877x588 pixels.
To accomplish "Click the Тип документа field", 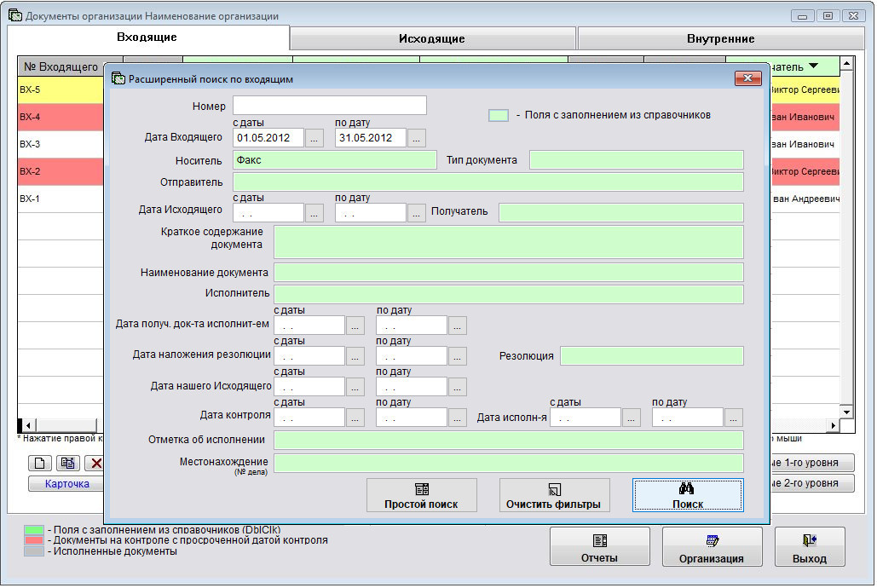I will (636, 160).
